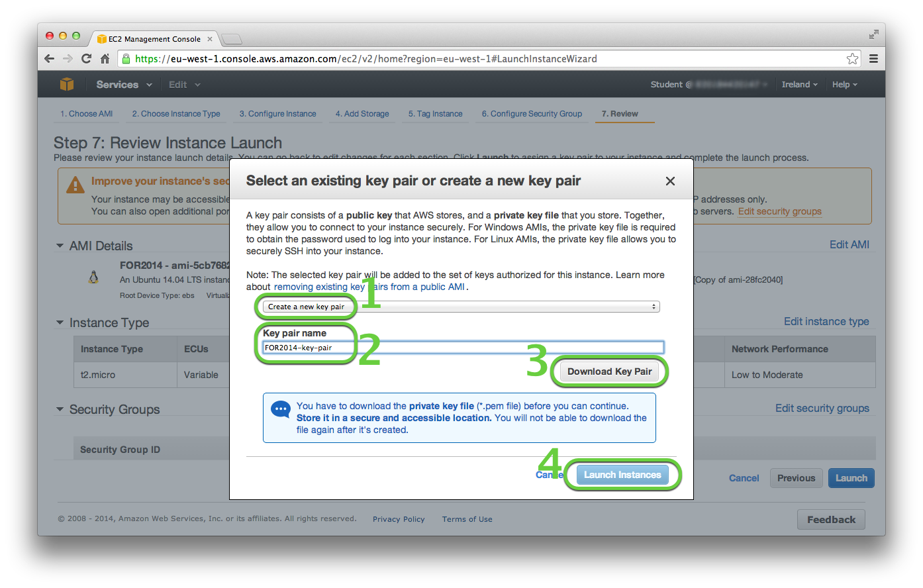Click the Feedback button
Image resolution: width=923 pixels, height=588 pixels.
click(x=832, y=520)
